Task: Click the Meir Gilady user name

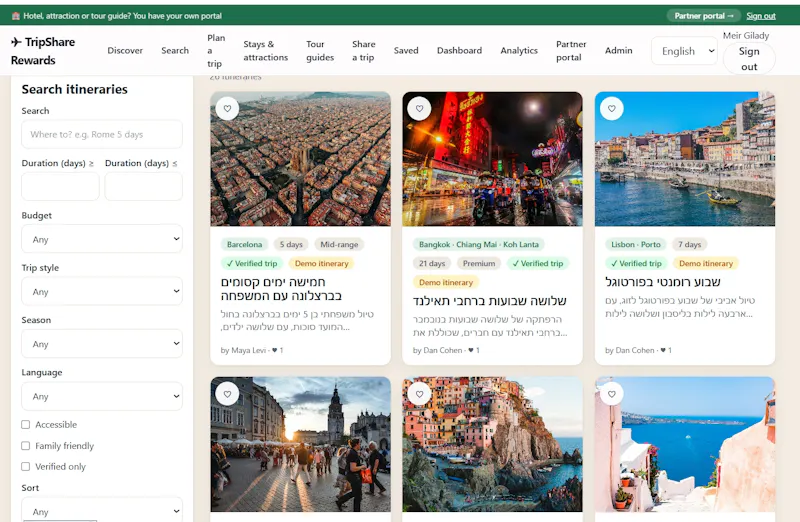Action: [745, 35]
